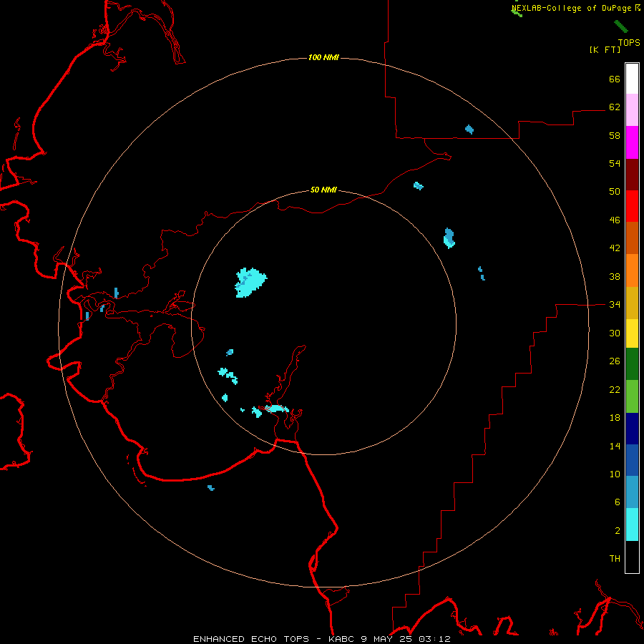This screenshot has height=644, width=644.
Task: Pick the light pink legend swatch
Action: 632,110
